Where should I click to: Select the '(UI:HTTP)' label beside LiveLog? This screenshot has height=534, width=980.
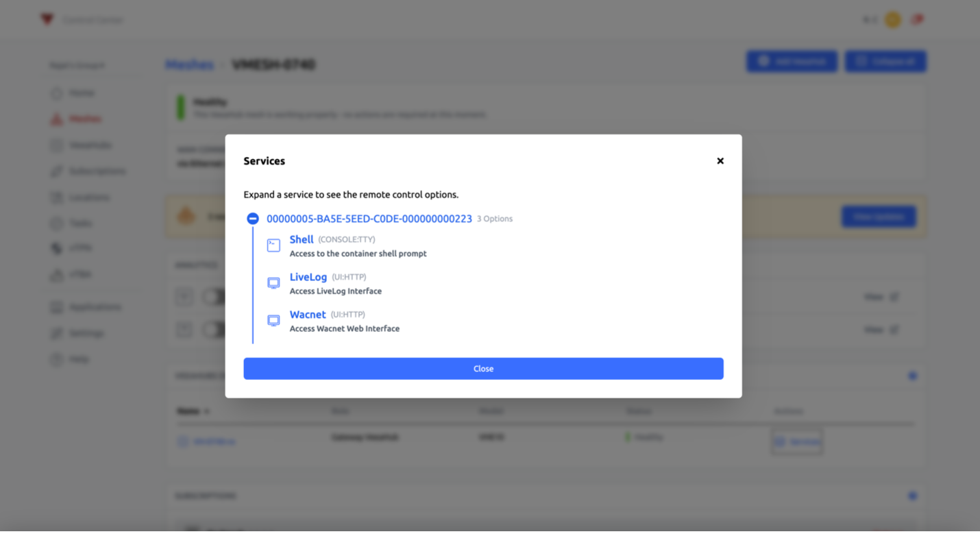tap(350, 278)
